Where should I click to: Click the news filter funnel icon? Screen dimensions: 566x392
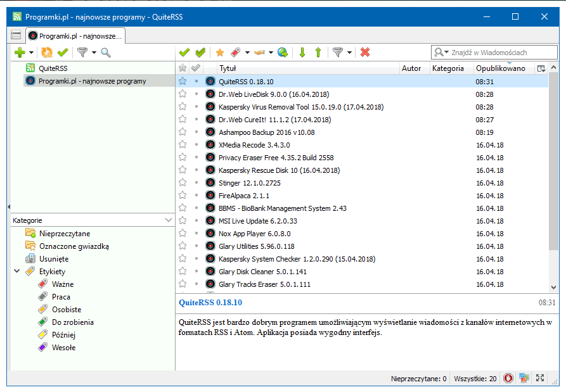(337, 53)
